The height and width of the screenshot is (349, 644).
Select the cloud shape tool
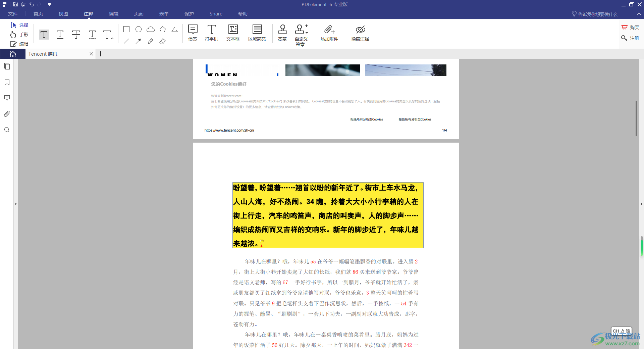[x=151, y=29]
